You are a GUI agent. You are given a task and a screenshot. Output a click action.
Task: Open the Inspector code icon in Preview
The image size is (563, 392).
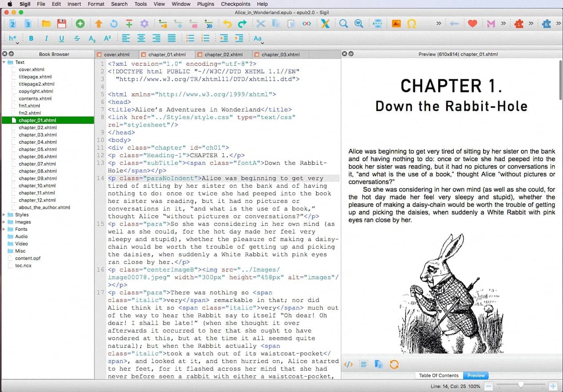point(349,364)
